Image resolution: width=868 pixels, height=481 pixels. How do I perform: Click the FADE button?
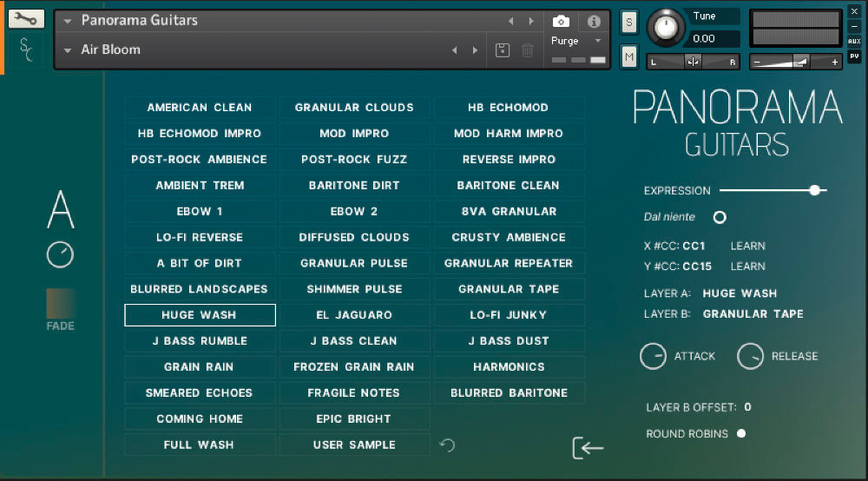point(61,326)
